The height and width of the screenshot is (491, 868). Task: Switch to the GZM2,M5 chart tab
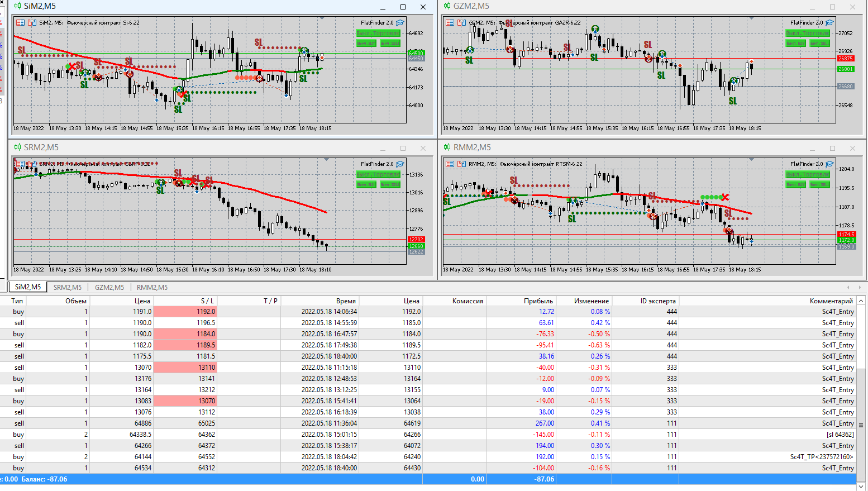click(x=109, y=287)
